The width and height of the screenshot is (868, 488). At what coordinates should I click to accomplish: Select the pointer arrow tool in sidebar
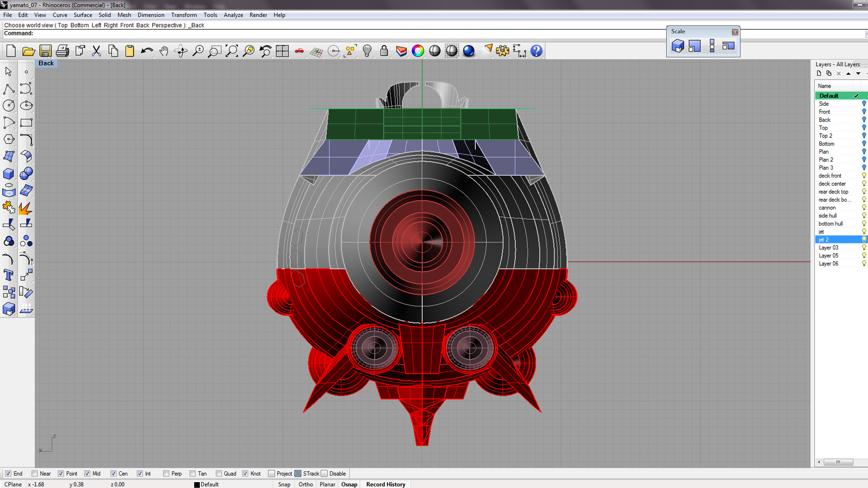coord(9,71)
